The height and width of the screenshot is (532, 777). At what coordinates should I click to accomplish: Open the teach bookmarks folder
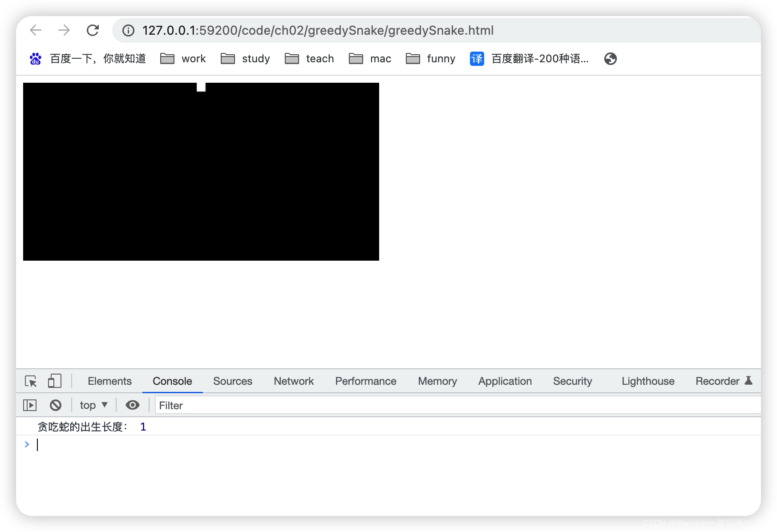pos(309,59)
